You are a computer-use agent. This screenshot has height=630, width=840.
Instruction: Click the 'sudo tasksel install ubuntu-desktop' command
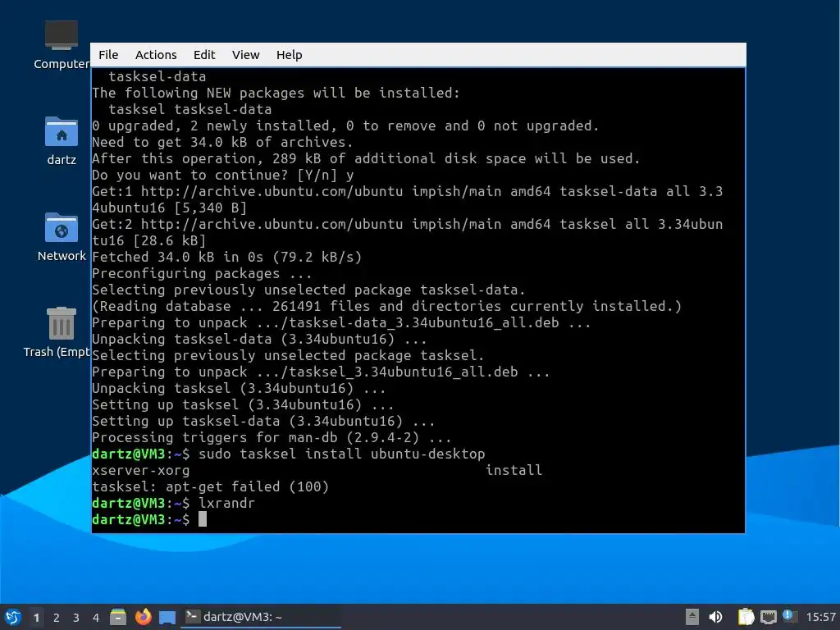point(342,454)
